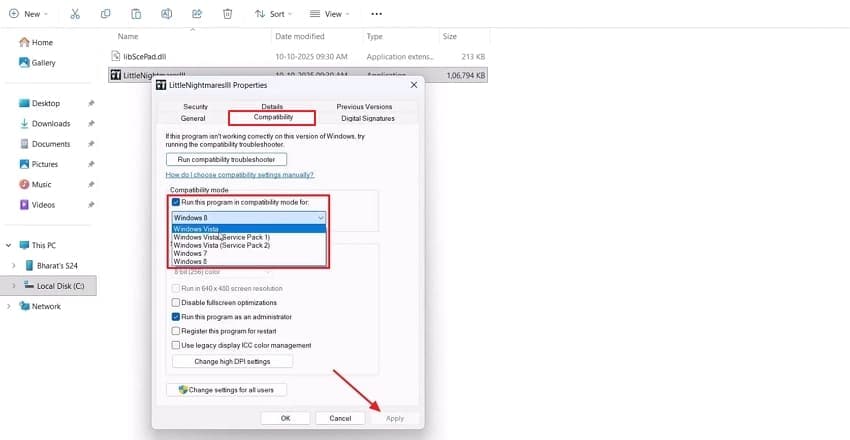Screen dimensions: 850x440
Task: Sort files by Size column header
Action: 449,36
